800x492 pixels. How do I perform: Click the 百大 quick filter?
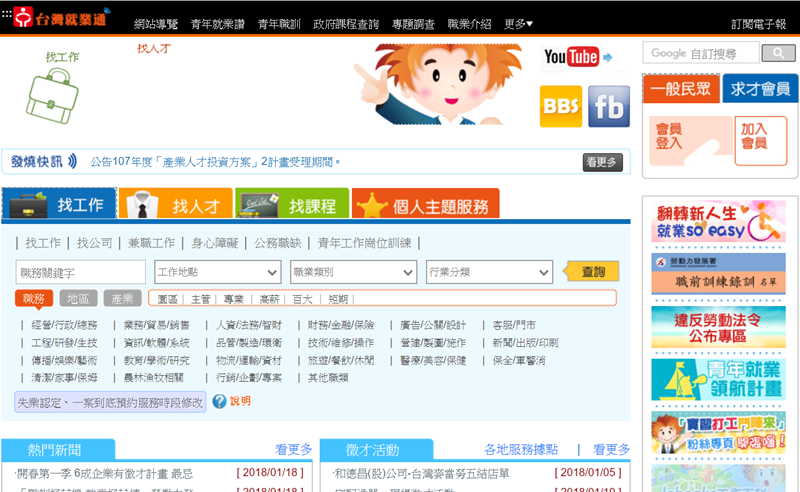coord(302,299)
